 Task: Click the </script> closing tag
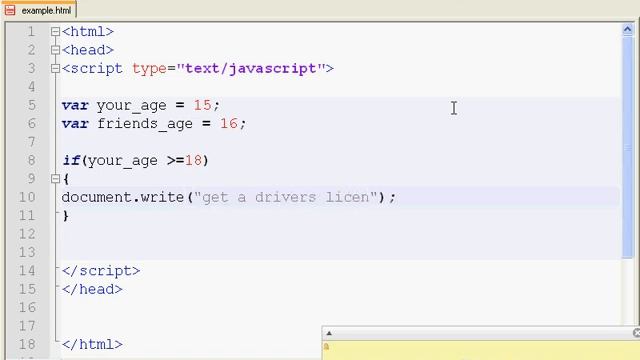point(101,271)
